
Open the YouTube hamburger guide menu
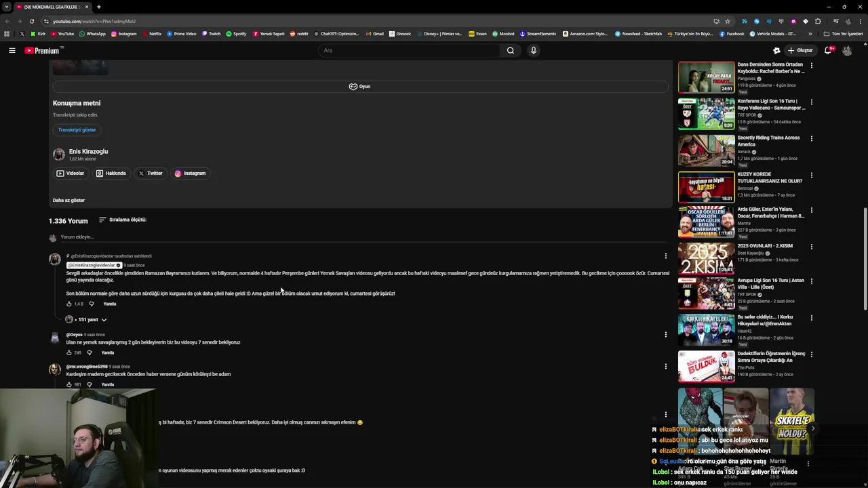coord(12,50)
